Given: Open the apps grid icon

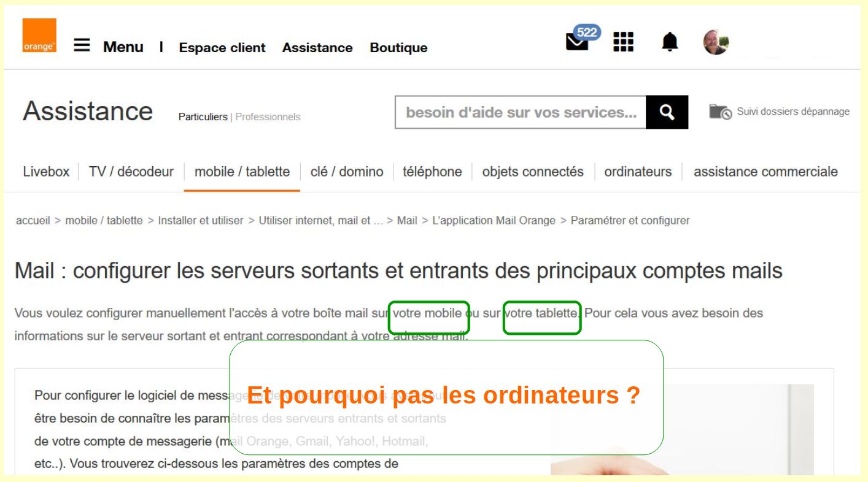Looking at the screenshot, I should [x=623, y=42].
